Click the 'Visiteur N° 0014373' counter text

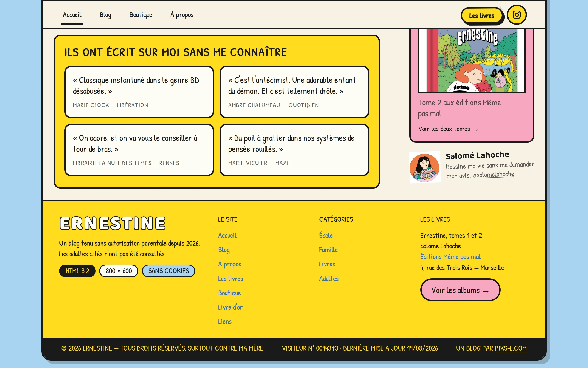pyautogui.click(x=310, y=348)
